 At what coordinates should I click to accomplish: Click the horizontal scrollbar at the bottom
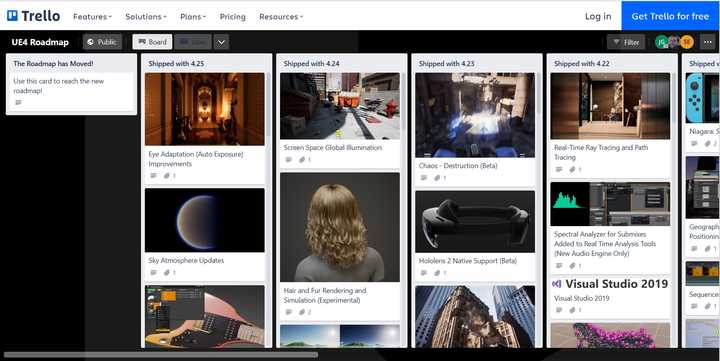tap(161, 355)
